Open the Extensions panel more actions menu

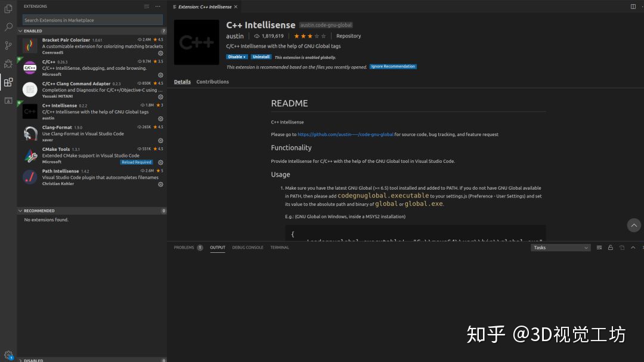coord(157,6)
